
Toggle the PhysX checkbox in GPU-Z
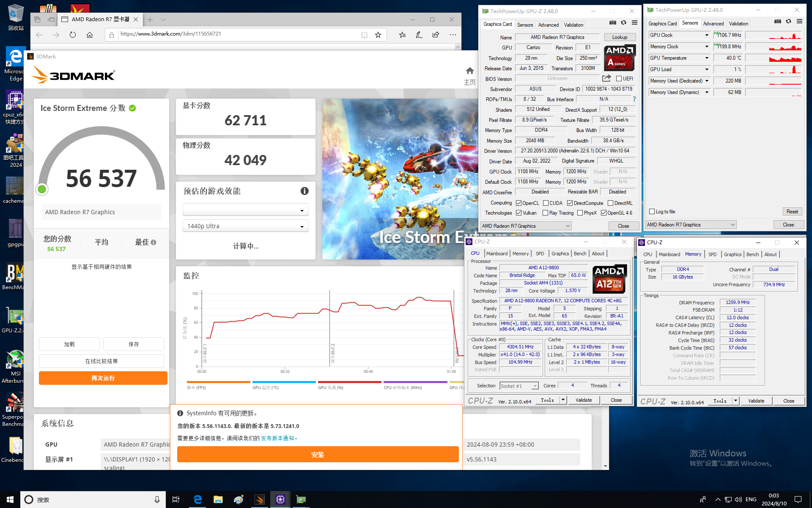click(580, 213)
